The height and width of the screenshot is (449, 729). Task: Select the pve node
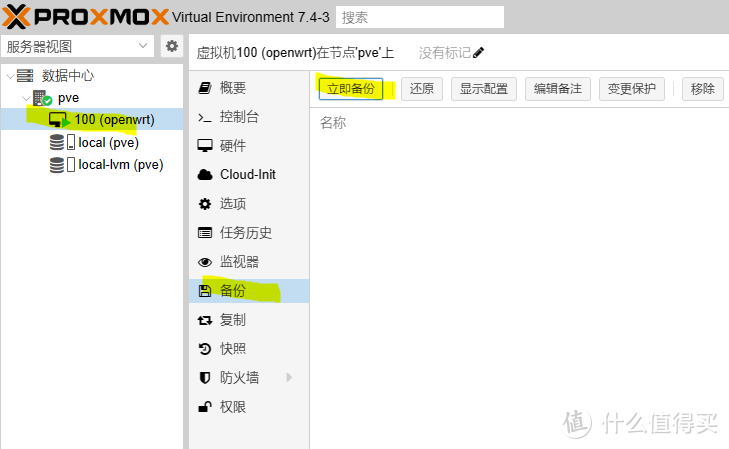coord(68,98)
